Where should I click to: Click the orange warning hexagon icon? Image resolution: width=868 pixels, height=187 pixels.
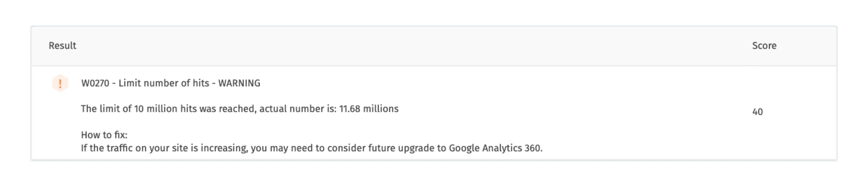[60, 83]
